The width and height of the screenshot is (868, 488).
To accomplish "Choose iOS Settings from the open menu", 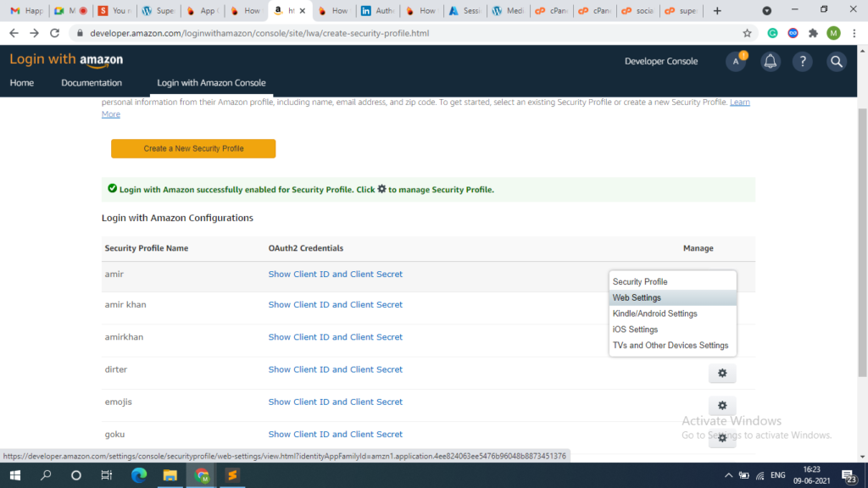I will tap(636, 329).
